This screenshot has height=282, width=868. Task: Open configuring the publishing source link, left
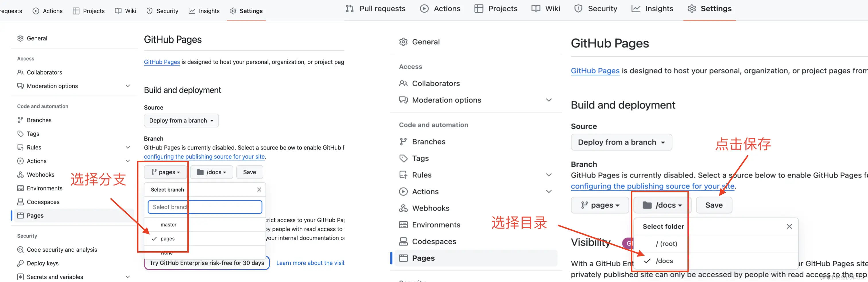(x=204, y=157)
